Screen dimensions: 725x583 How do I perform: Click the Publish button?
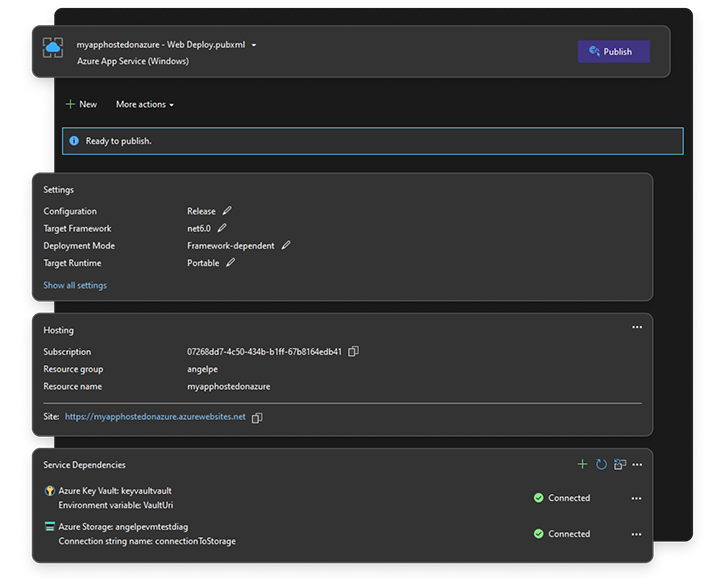click(x=613, y=51)
